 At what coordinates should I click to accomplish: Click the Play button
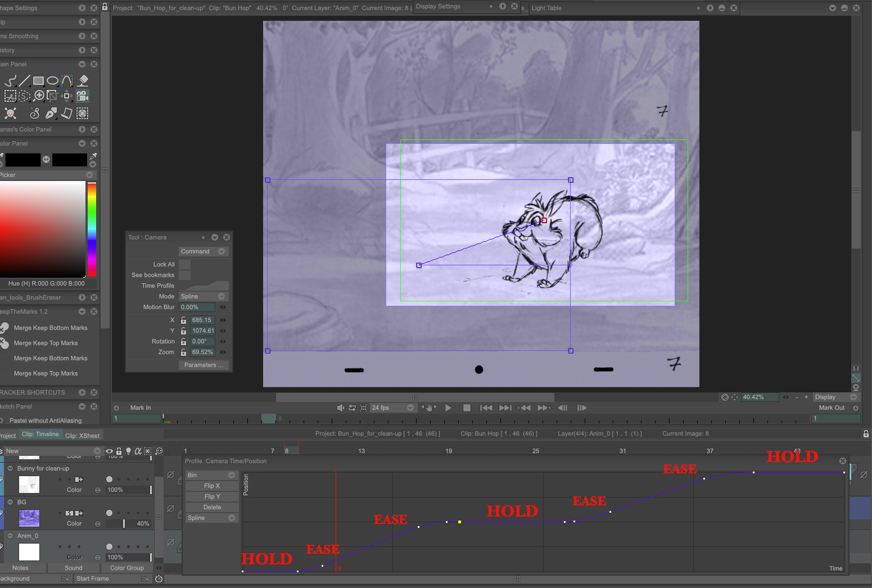[x=448, y=408]
